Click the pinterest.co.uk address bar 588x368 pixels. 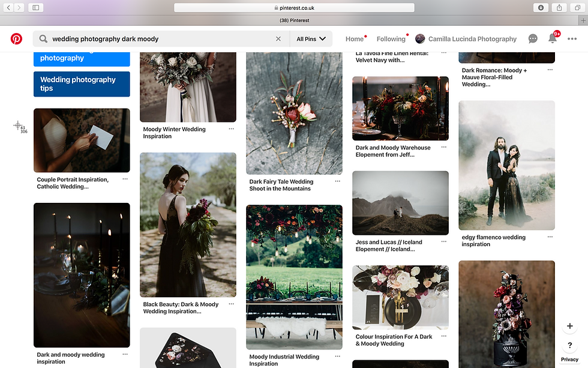pyautogui.click(x=295, y=7)
